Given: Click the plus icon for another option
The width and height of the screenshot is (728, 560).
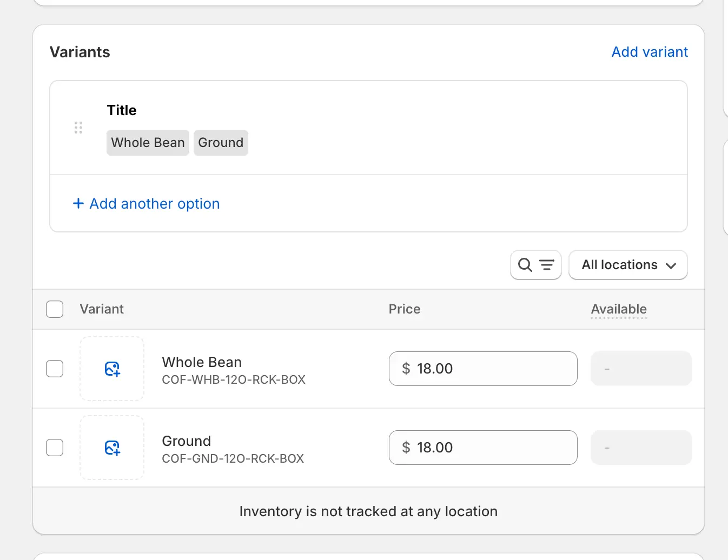Looking at the screenshot, I should pyautogui.click(x=78, y=204).
